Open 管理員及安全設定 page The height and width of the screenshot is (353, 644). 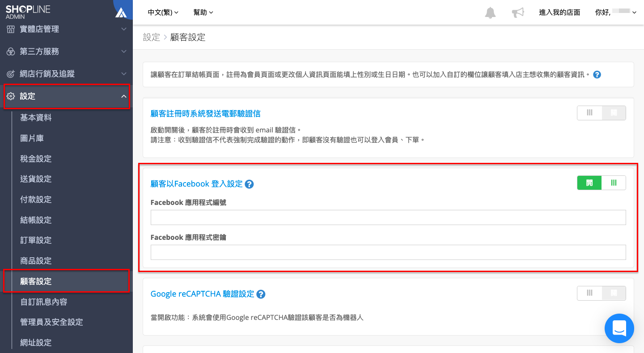51,322
